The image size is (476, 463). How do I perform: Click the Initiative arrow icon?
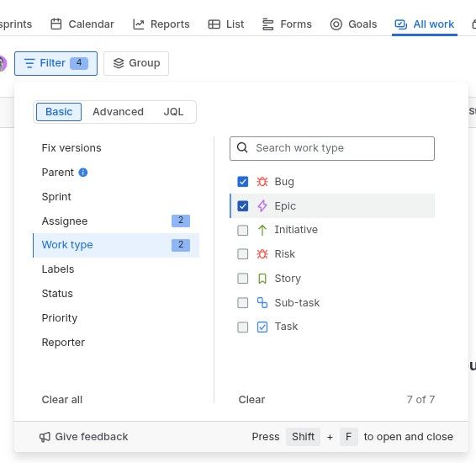(x=262, y=230)
